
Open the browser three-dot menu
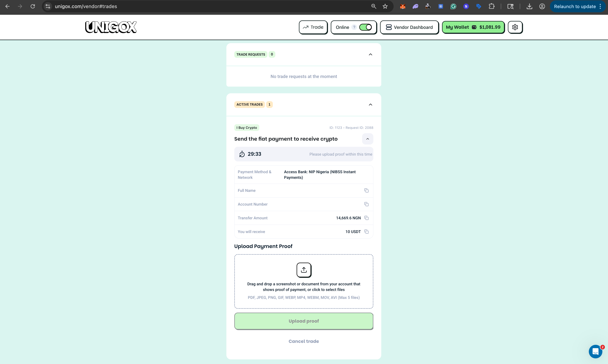click(x=600, y=6)
